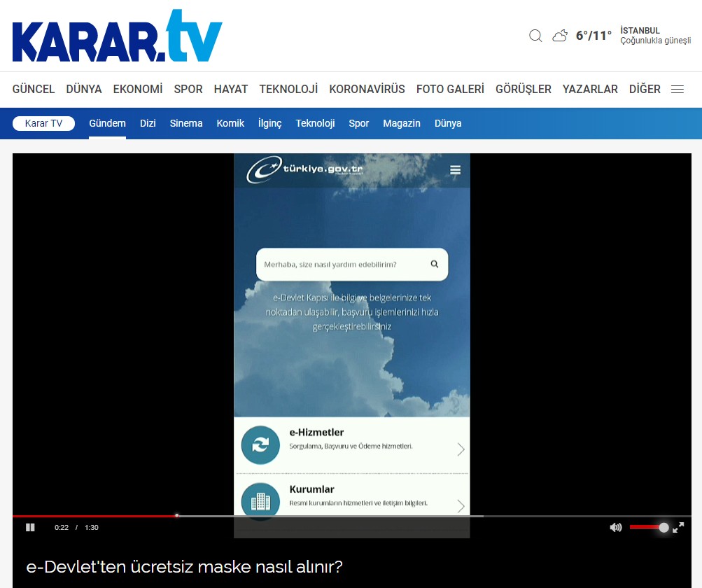The height and width of the screenshot is (588, 702).
Task: Open the Magazin video category
Action: click(402, 123)
